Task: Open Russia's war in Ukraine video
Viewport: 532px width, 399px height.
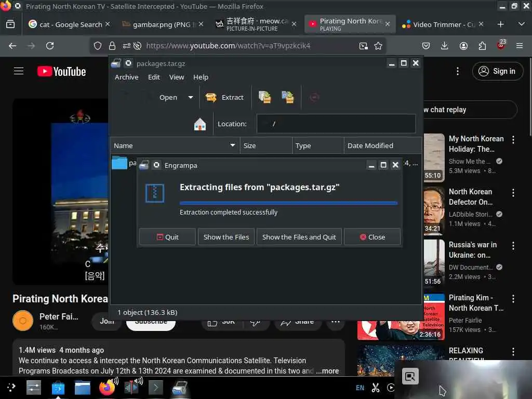Action: pyautogui.click(x=473, y=250)
